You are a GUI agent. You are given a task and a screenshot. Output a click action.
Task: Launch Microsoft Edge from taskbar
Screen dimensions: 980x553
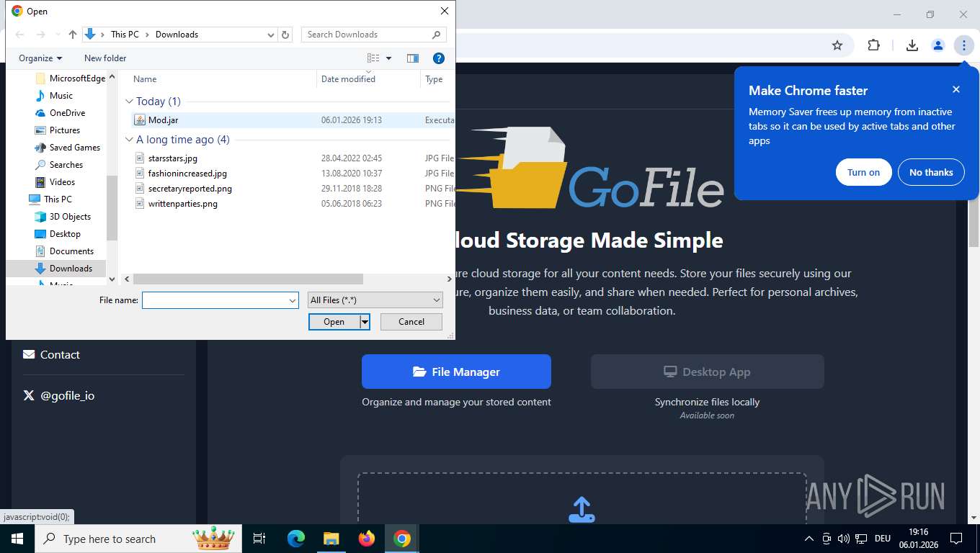click(296, 539)
